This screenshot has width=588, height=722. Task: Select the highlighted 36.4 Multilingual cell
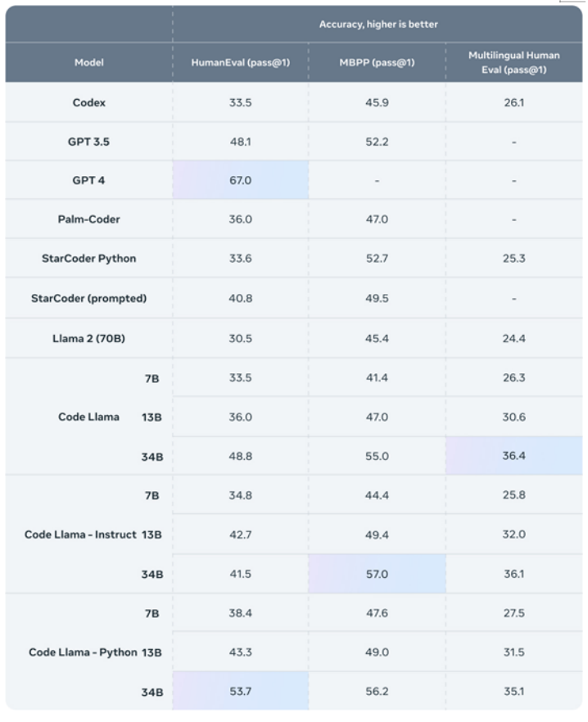pyautogui.click(x=513, y=455)
